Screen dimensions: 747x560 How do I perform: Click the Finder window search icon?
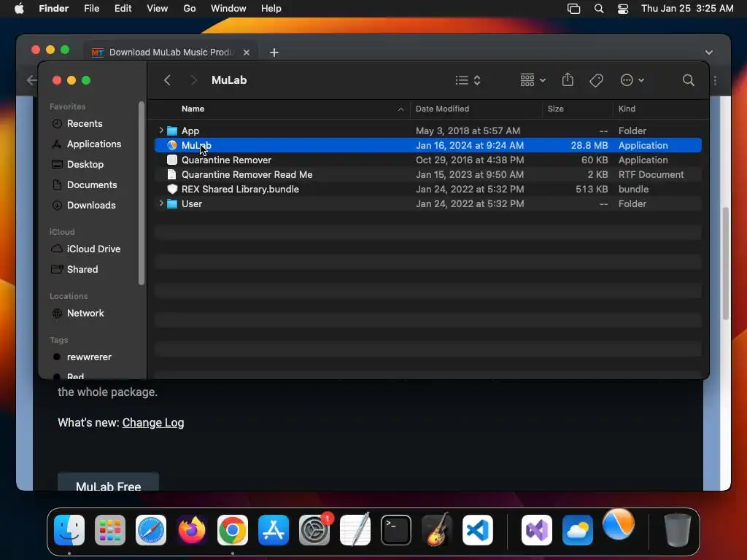pyautogui.click(x=688, y=80)
